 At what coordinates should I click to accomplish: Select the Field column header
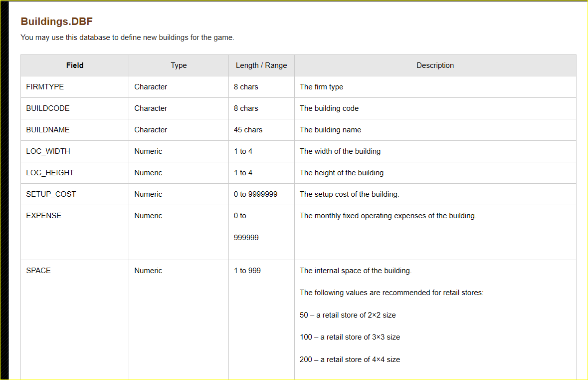[75, 65]
